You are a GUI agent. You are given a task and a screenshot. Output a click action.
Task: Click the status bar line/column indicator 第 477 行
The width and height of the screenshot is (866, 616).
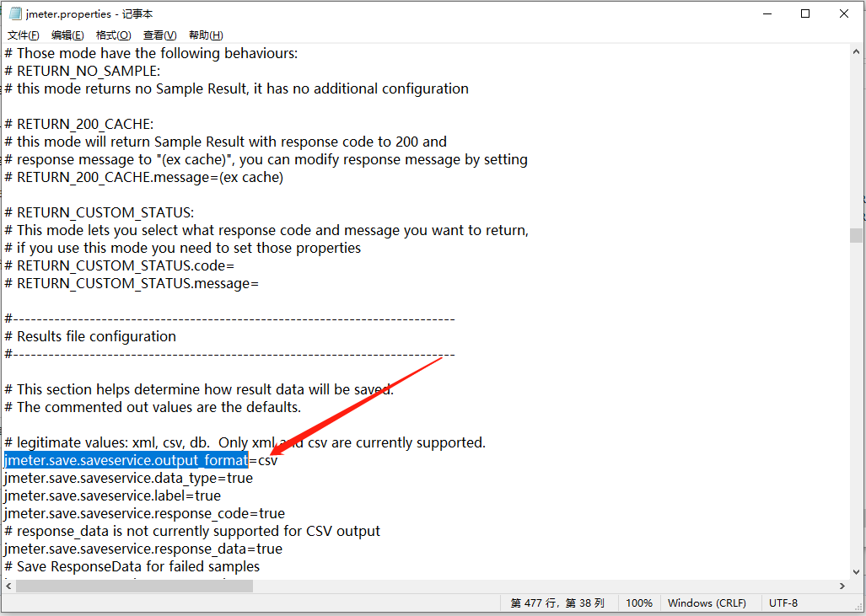557,603
